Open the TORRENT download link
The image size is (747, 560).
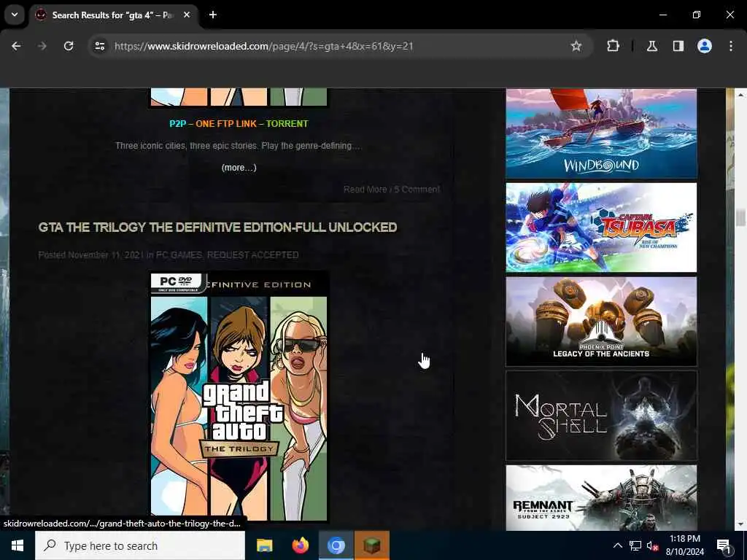(x=287, y=124)
